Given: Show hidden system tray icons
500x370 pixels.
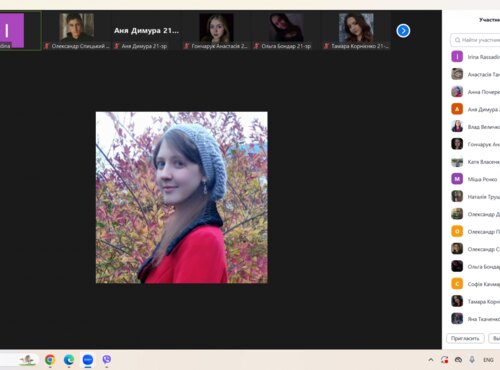Looking at the screenshot, I should [431, 360].
